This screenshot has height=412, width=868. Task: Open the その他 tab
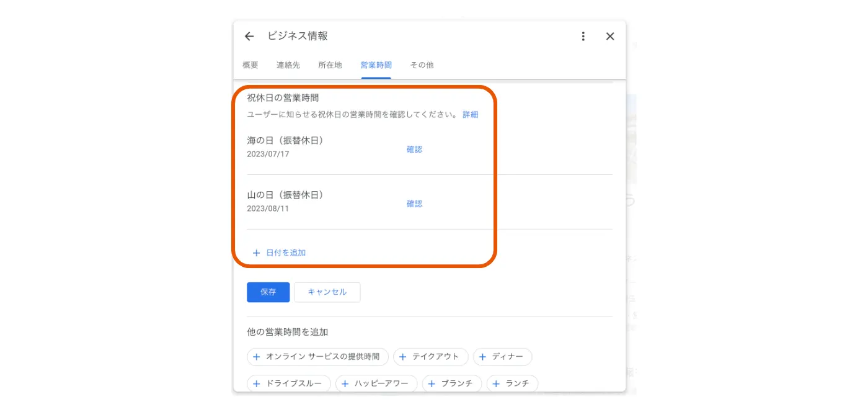[x=422, y=65]
